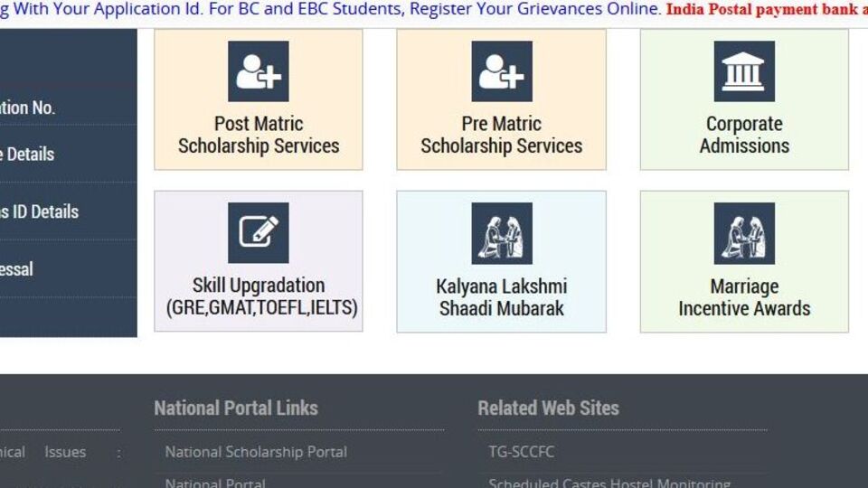
Task: Select the sidebar item ending in 'tion No.'
Action: click(x=28, y=108)
